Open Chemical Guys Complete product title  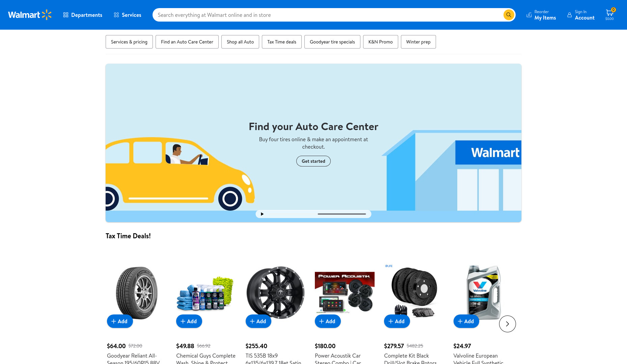pyautogui.click(x=206, y=359)
